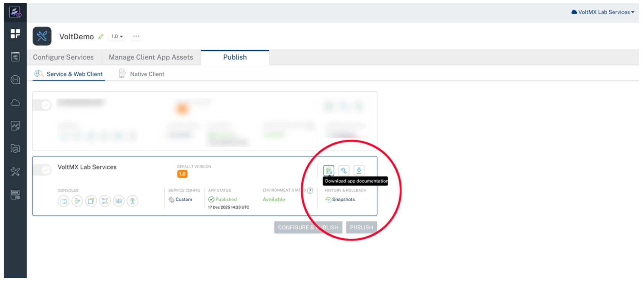Image resolution: width=644 pixels, height=281 pixels.
Task: Open the branching-arrows console icon
Action: pyautogui.click(x=77, y=201)
